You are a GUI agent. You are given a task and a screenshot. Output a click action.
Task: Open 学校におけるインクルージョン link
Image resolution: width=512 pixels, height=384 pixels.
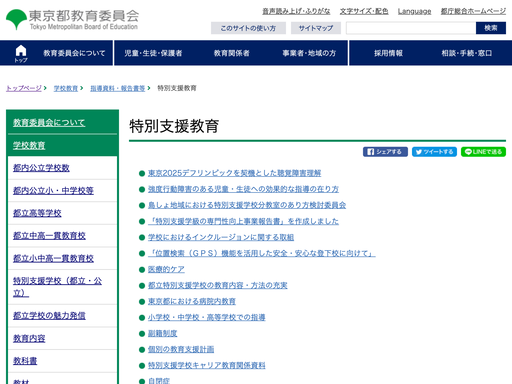point(221,237)
